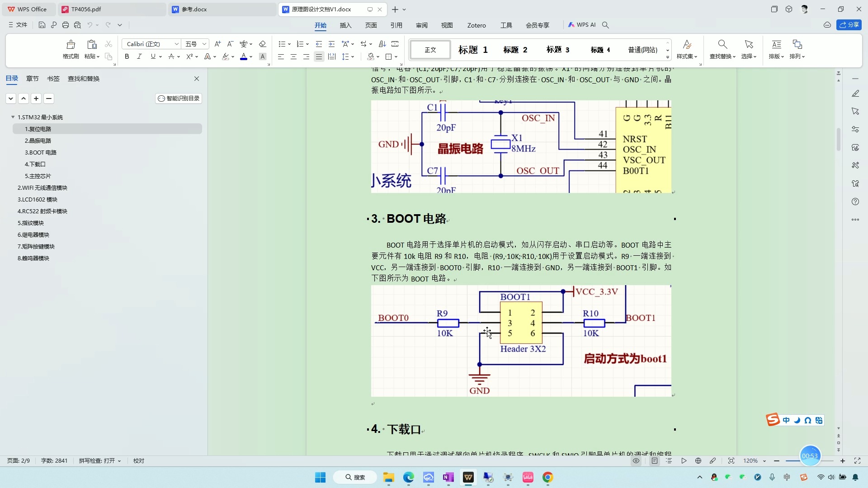The width and height of the screenshot is (868, 488).
Task: Click the Style Set icon
Action: point(687,44)
